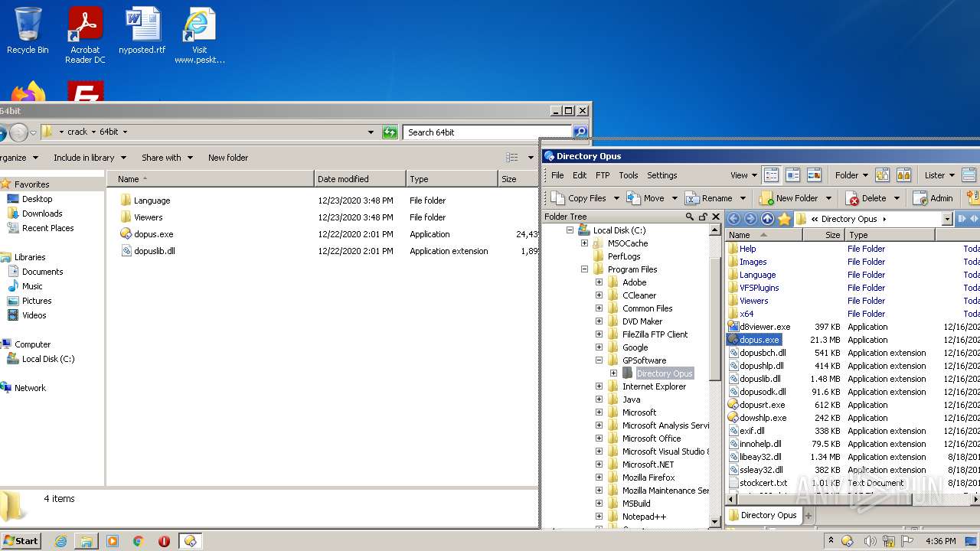Switch Directory Opus to details view mode
Viewport: 980px width, 551px height.
[x=771, y=175]
